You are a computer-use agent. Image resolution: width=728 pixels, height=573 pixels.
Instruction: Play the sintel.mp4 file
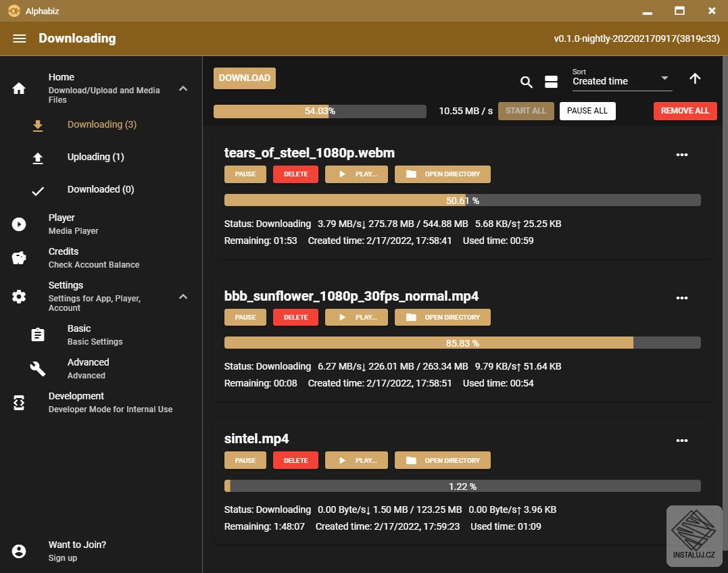coord(356,460)
